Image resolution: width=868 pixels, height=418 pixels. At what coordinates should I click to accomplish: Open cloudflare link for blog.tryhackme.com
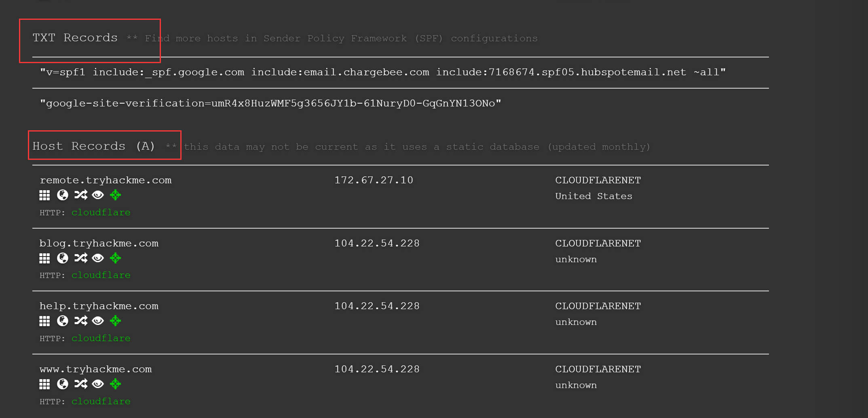[x=101, y=275]
